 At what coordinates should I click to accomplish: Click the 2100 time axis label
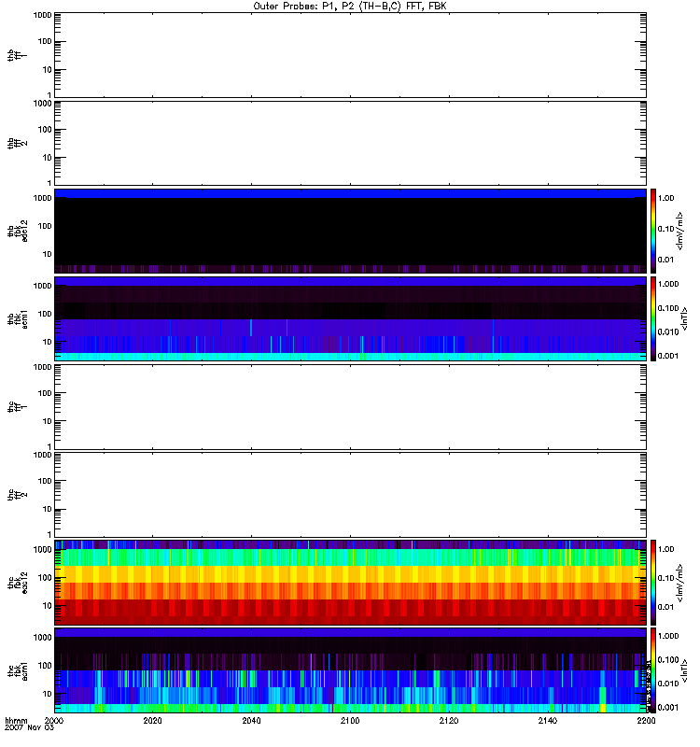[x=350, y=720]
